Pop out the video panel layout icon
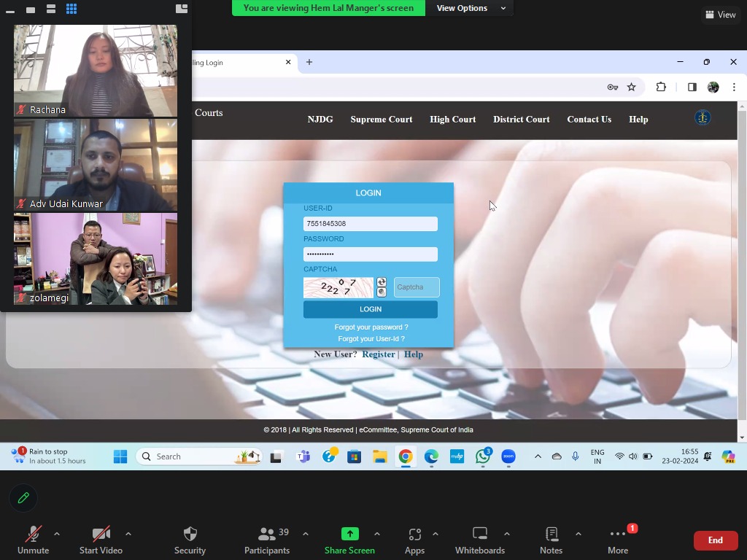747x560 pixels. coord(182,9)
